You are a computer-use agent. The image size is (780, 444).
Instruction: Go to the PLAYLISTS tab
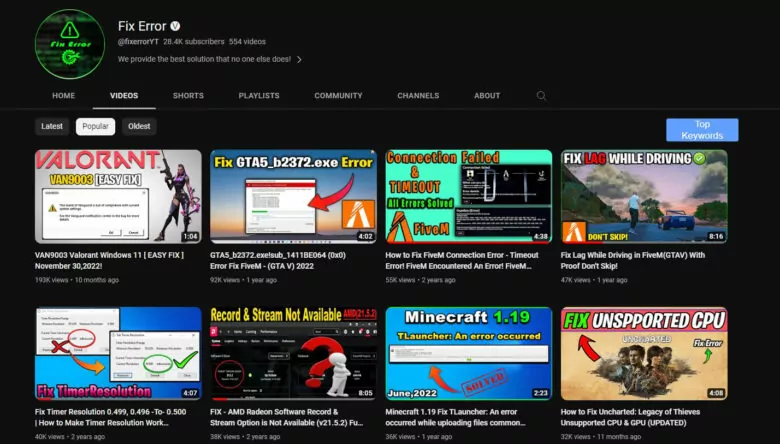point(259,95)
